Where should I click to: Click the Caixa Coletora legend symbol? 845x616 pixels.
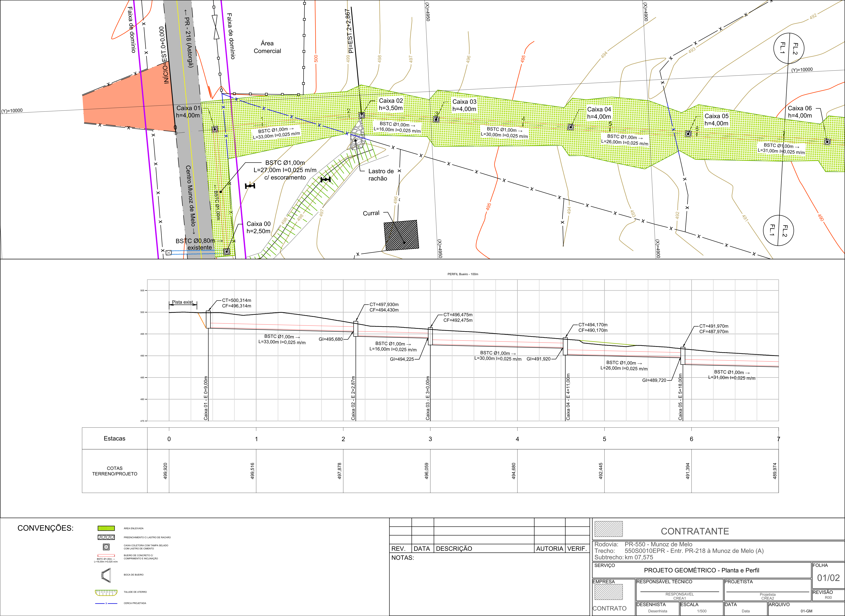click(106, 547)
